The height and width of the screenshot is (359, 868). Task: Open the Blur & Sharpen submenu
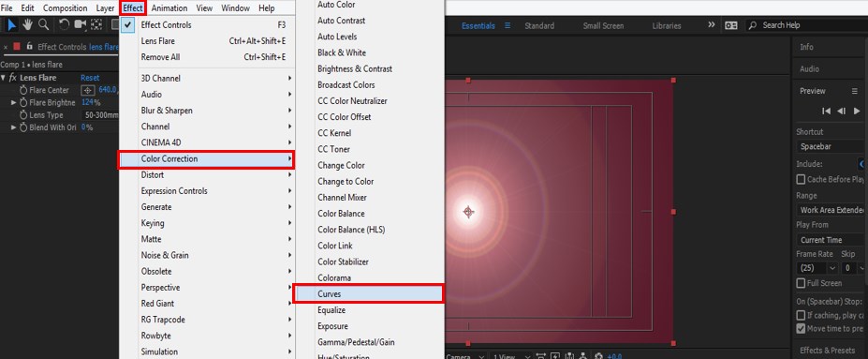click(208, 111)
